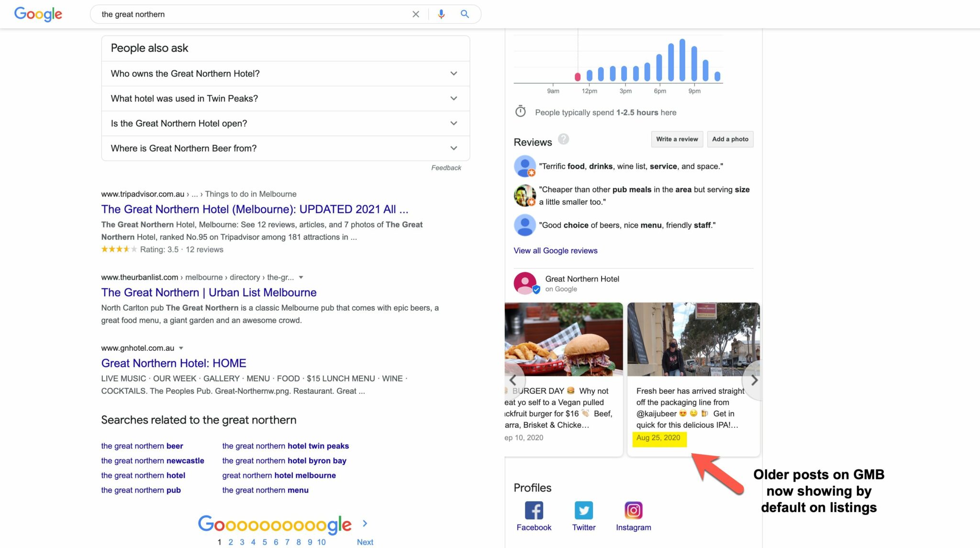This screenshot has height=548, width=980.
Task: Clear the search box with X icon
Action: point(415,14)
